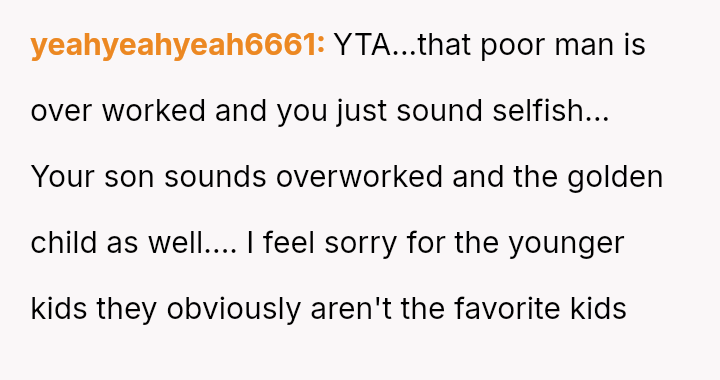Viewport: 720px width, 380px height.
Task: Click "child as well...." on fourth line
Action: point(134,242)
